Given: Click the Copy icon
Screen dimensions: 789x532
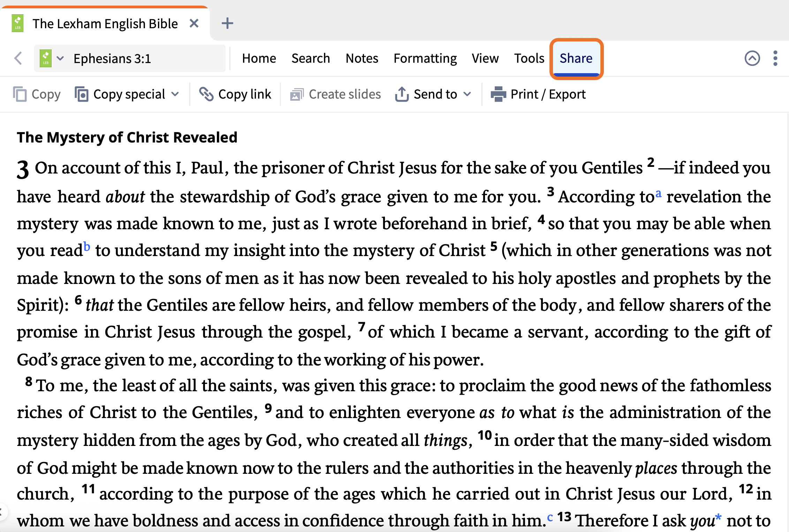Looking at the screenshot, I should [x=20, y=94].
